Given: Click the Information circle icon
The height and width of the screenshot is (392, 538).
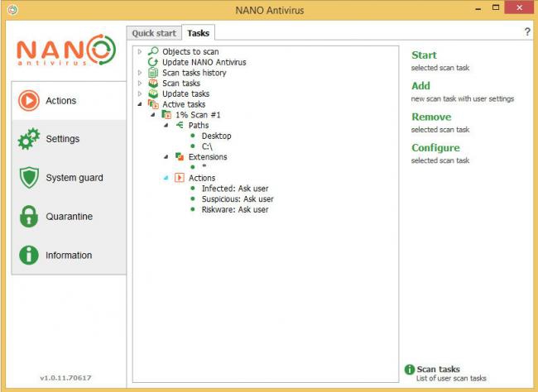Looking at the screenshot, I should click(x=29, y=256).
